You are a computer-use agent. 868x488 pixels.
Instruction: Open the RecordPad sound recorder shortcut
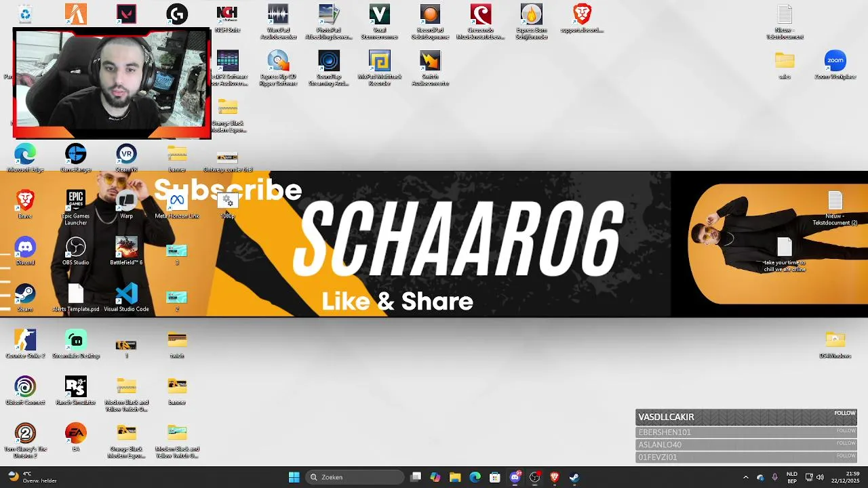[x=430, y=22]
